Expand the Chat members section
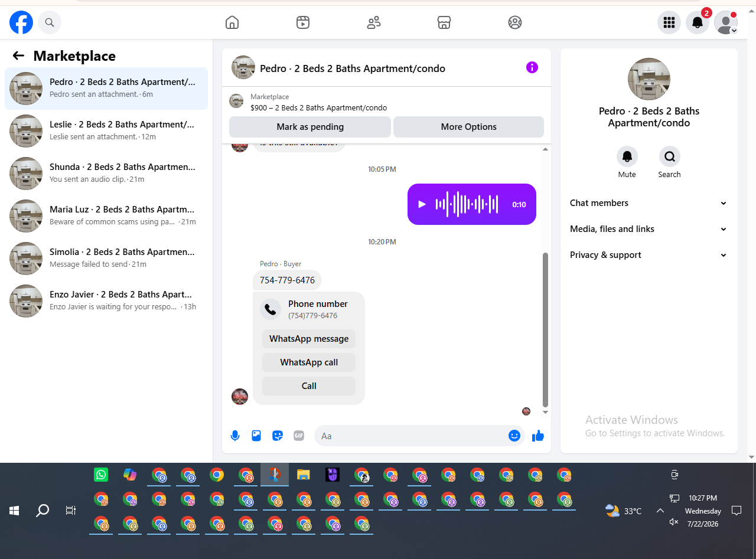The image size is (756, 559). click(649, 203)
